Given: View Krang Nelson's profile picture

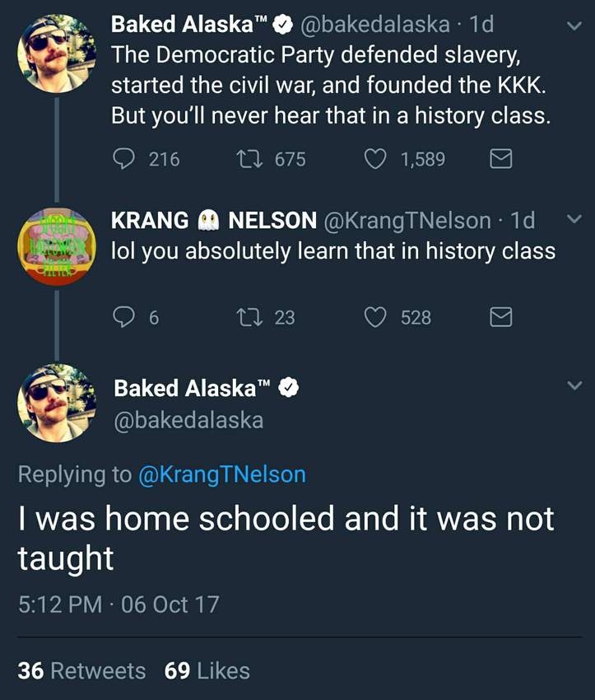Looking at the screenshot, I should [x=57, y=246].
